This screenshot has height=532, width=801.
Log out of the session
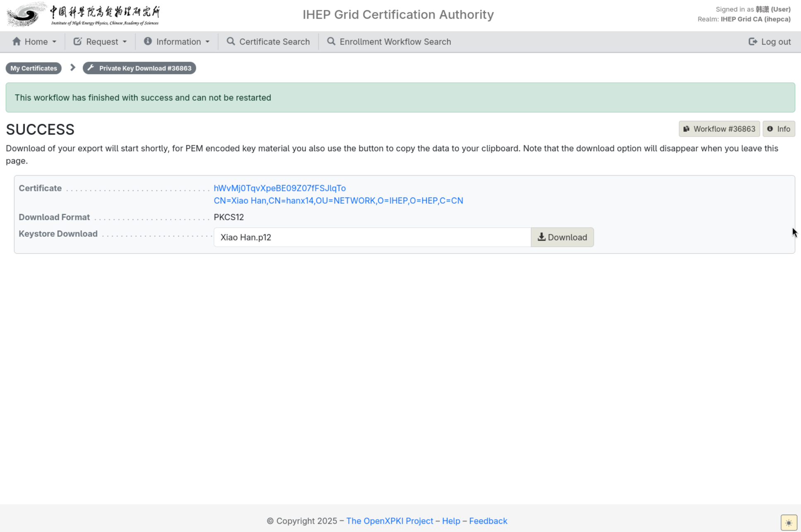[770, 42]
